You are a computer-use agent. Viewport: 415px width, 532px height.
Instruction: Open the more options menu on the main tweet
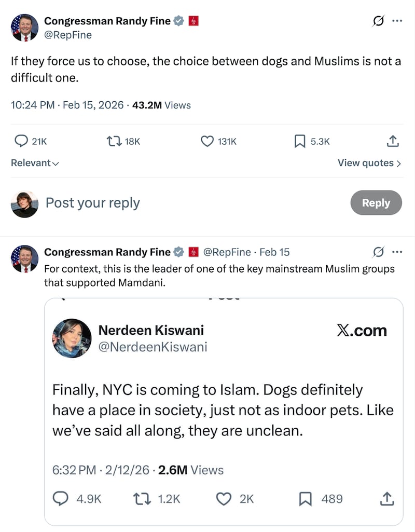[397, 20]
